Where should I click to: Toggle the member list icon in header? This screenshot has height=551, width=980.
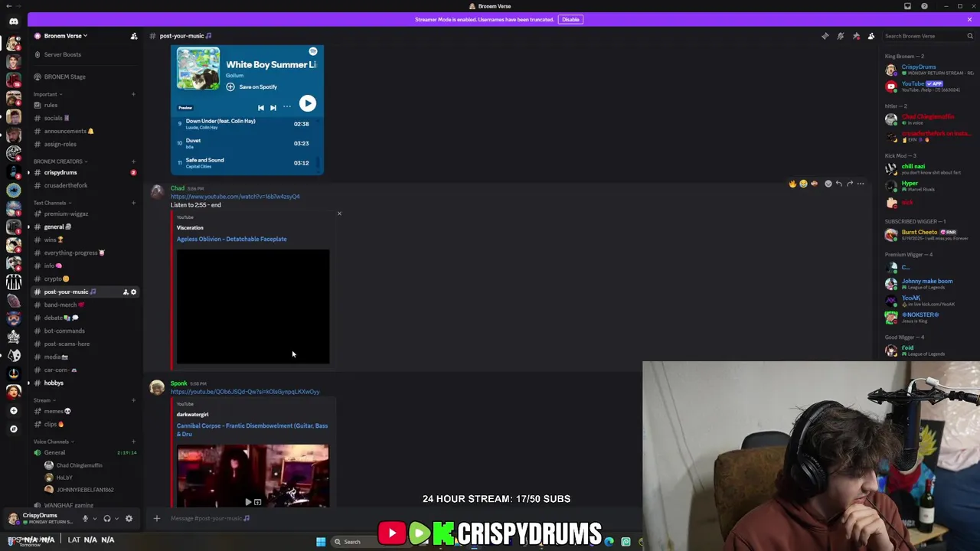pyautogui.click(x=871, y=36)
